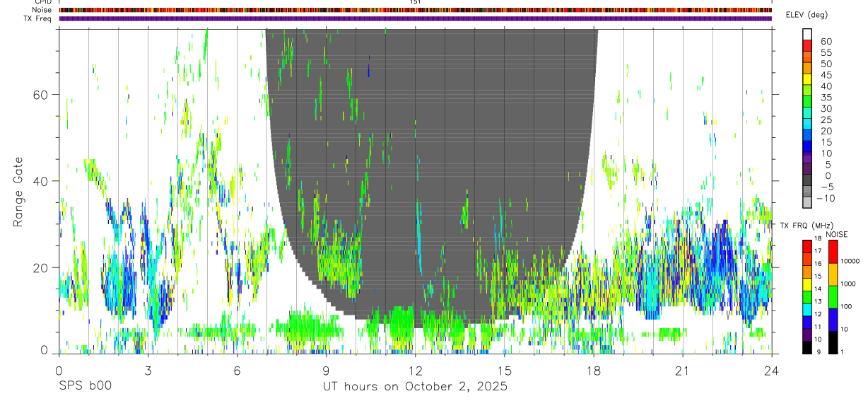Click the red top swatch in TX FRQ legend
The width and height of the screenshot is (868, 401).
(x=807, y=246)
